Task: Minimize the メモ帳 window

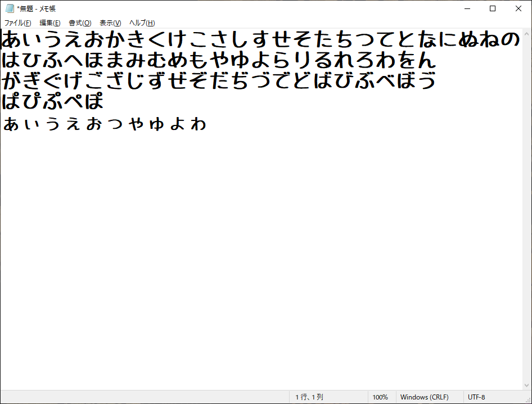Action: (467, 8)
